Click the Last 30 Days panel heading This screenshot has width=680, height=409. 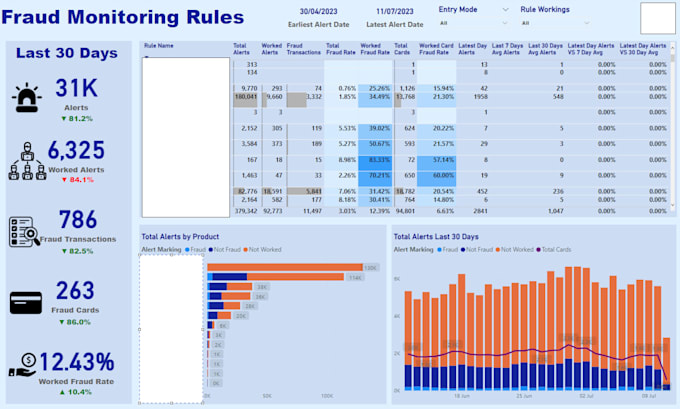click(67, 53)
